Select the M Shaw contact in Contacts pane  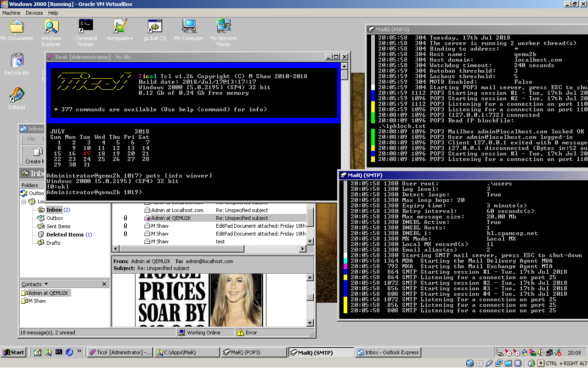34,301
